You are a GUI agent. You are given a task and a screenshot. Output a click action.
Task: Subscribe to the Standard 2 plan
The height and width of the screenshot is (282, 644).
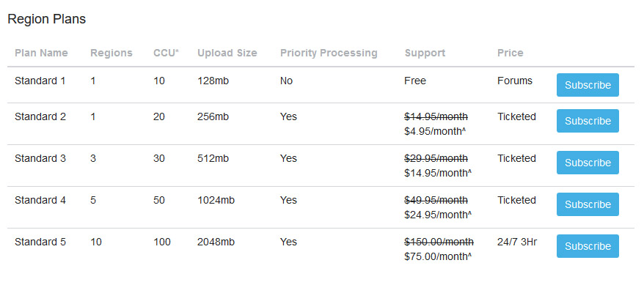click(588, 121)
